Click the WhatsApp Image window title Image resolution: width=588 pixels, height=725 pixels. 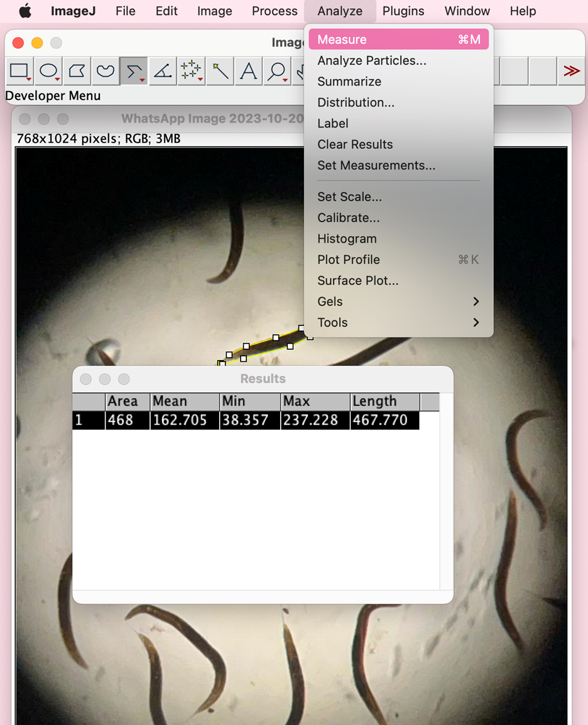pos(212,118)
